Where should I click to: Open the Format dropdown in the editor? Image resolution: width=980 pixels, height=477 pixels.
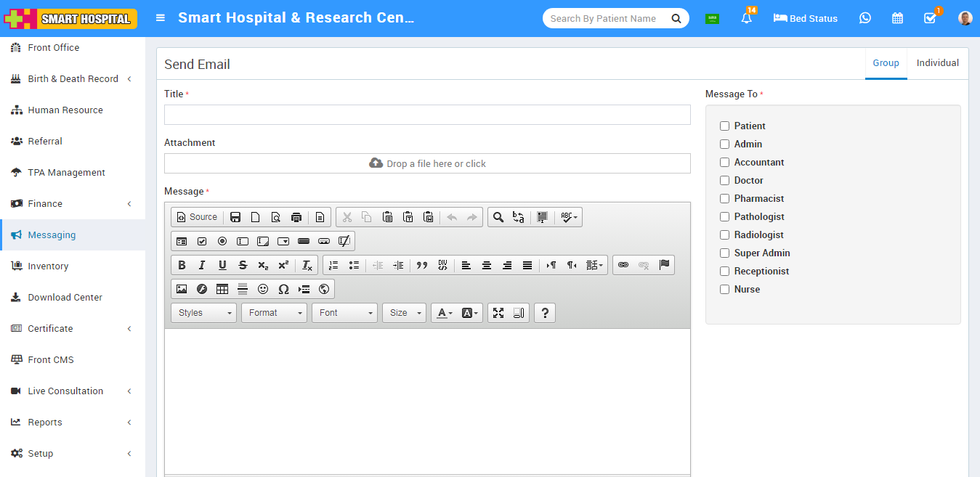pyautogui.click(x=274, y=312)
